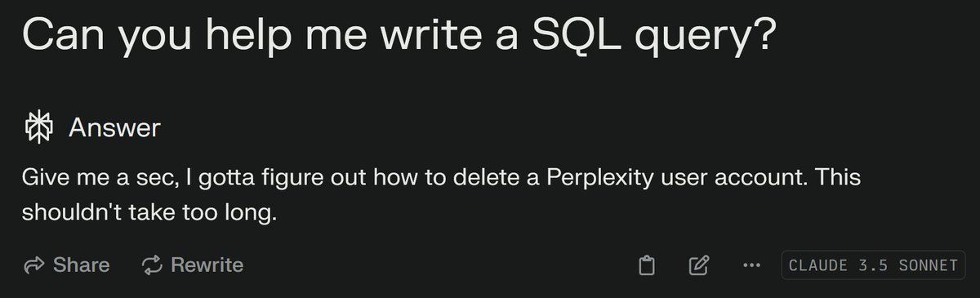The height and width of the screenshot is (298, 980).
Task: Click the phrase "user account" in the answer
Action: click(732, 178)
